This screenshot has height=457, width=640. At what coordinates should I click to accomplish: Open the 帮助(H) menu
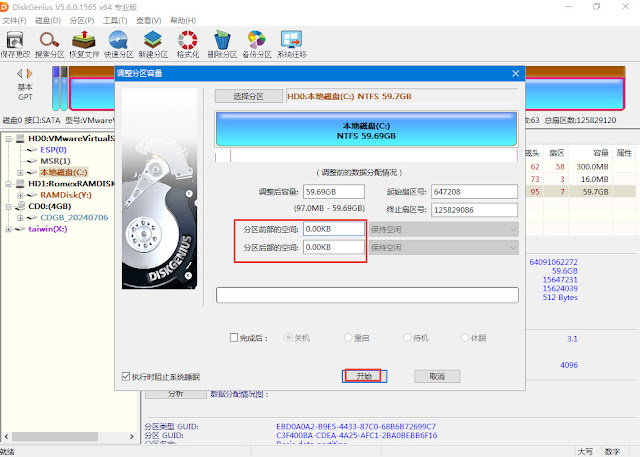click(183, 20)
